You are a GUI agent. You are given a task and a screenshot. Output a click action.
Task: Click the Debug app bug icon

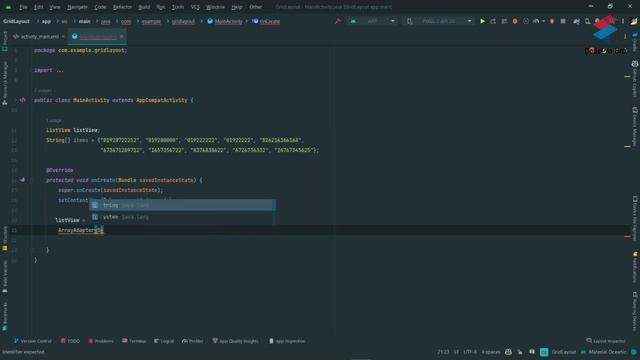pos(515,21)
